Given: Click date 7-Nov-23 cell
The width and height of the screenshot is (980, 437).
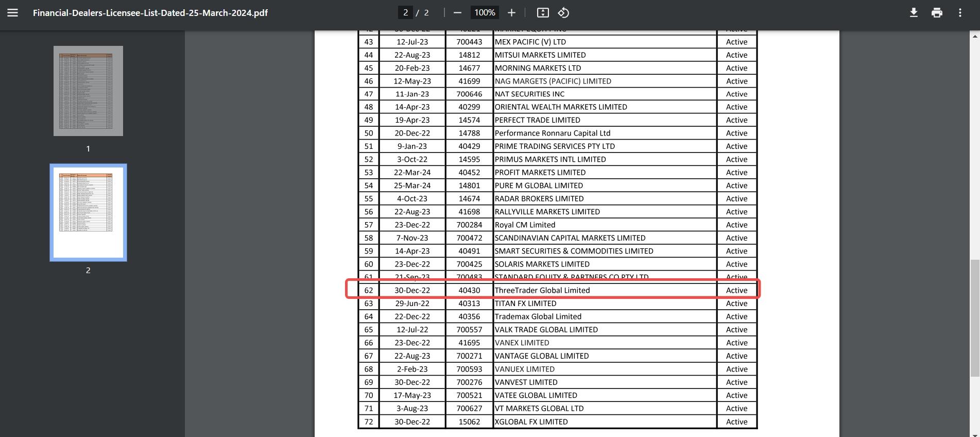Looking at the screenshot, I should 412,238.
